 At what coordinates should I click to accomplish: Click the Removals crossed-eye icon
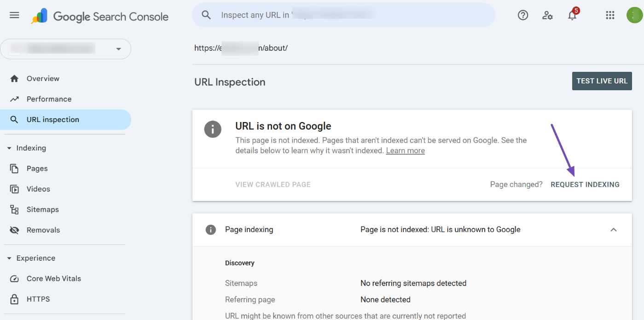[x=14, y=230]
